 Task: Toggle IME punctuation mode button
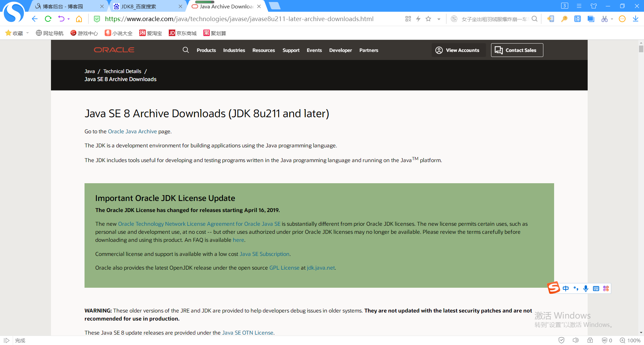point(576,288)
